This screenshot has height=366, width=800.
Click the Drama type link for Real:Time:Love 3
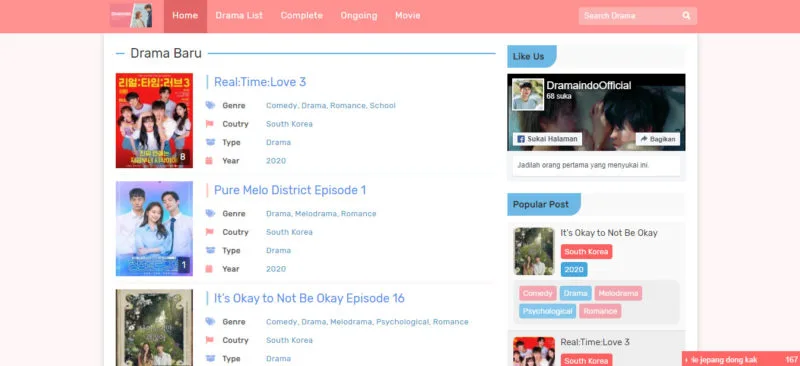(x=279, y=142)
